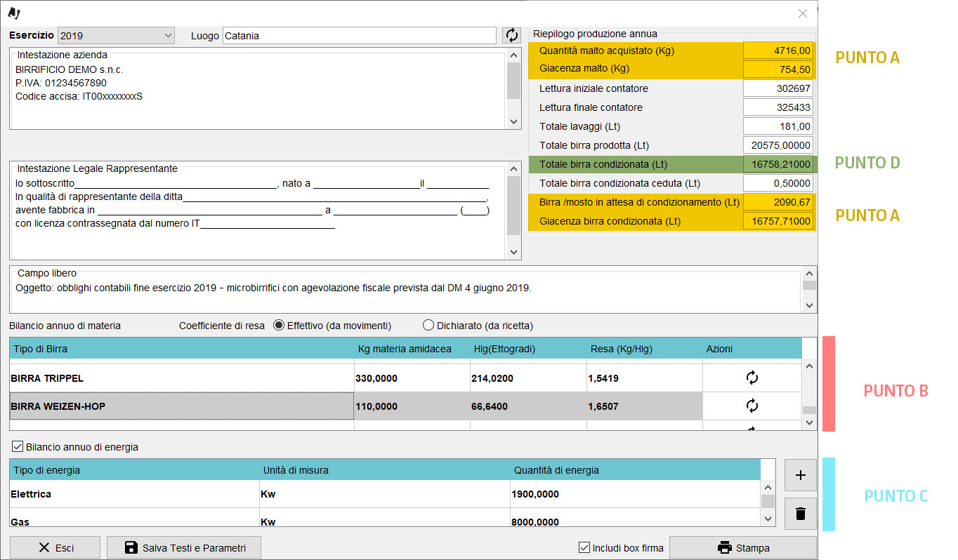
Task: Click the Resa (Kg/Hlg) column header
Action: [x=645, y=349]
